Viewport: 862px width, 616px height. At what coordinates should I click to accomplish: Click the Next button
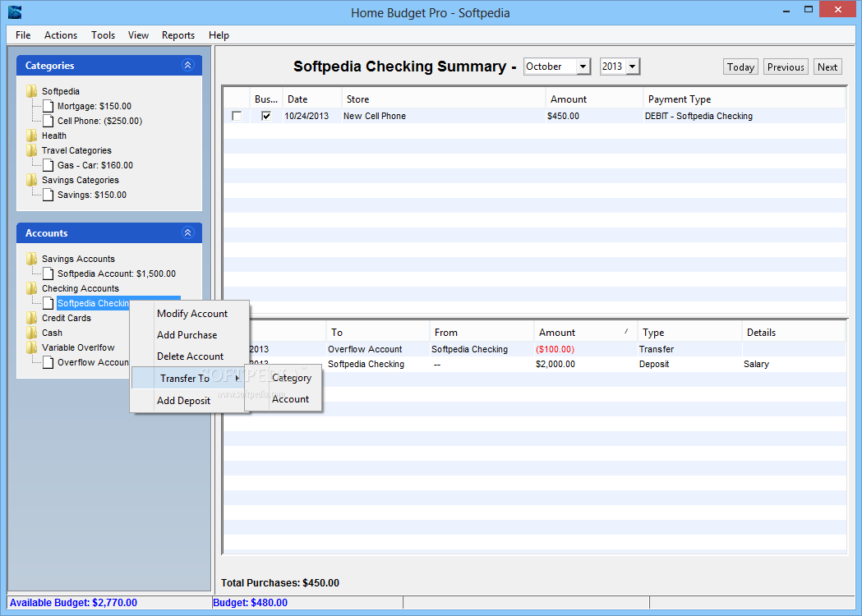(827, 67)
